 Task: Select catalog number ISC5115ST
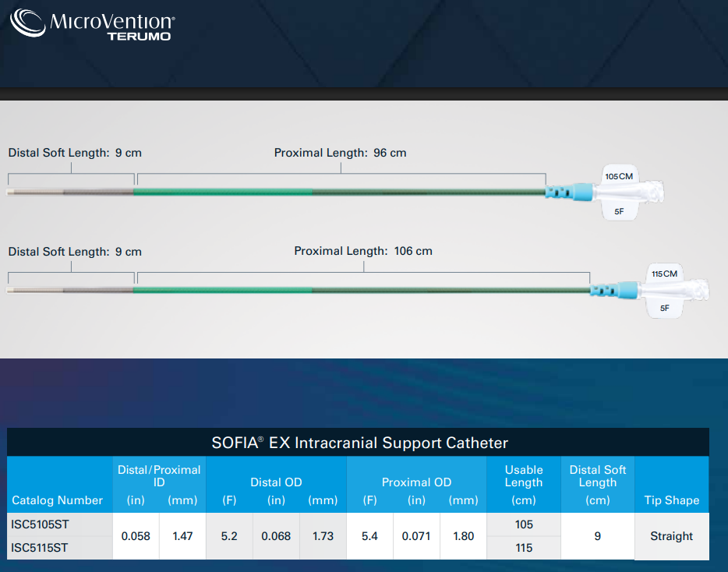point(41,548)
